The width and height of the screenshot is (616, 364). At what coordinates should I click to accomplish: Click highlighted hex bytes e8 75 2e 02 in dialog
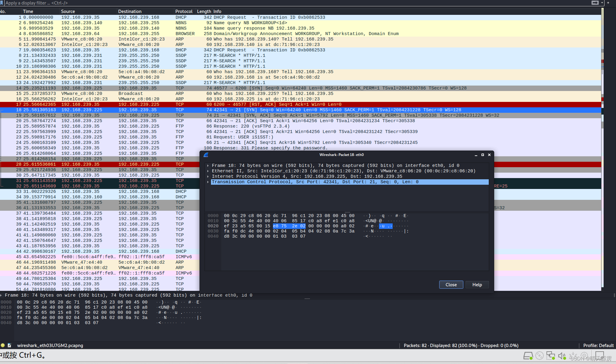point(289,226)
